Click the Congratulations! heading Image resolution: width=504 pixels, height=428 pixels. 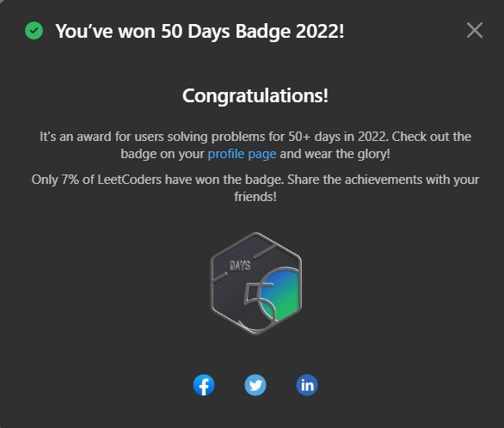(x=255, y=95)
